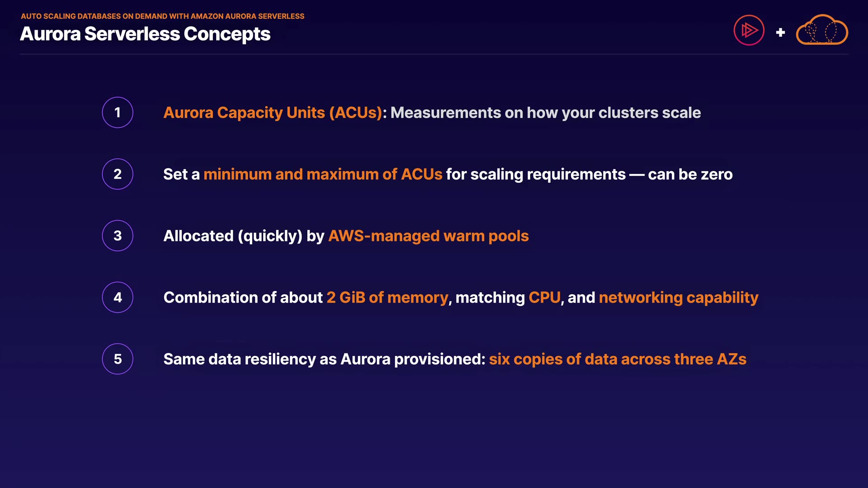Click the "2 GiB of memory" highlight

point(387,297)
